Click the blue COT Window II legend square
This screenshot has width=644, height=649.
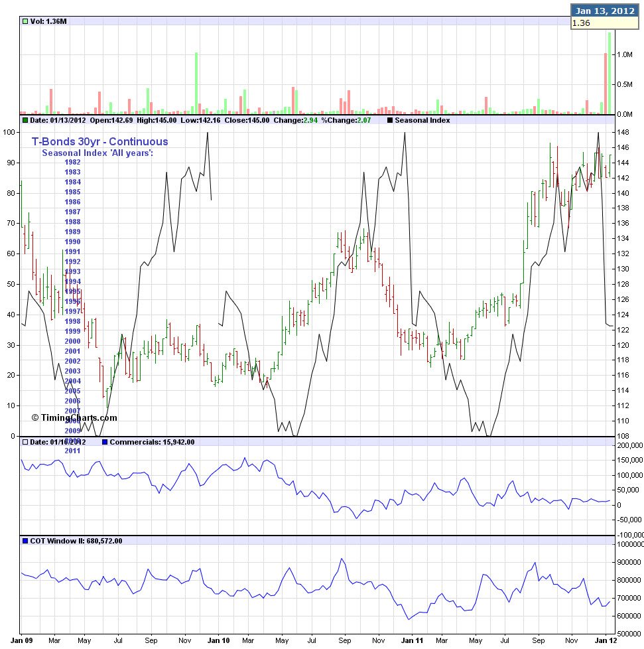pyautogui.click(x=25, y=541)
